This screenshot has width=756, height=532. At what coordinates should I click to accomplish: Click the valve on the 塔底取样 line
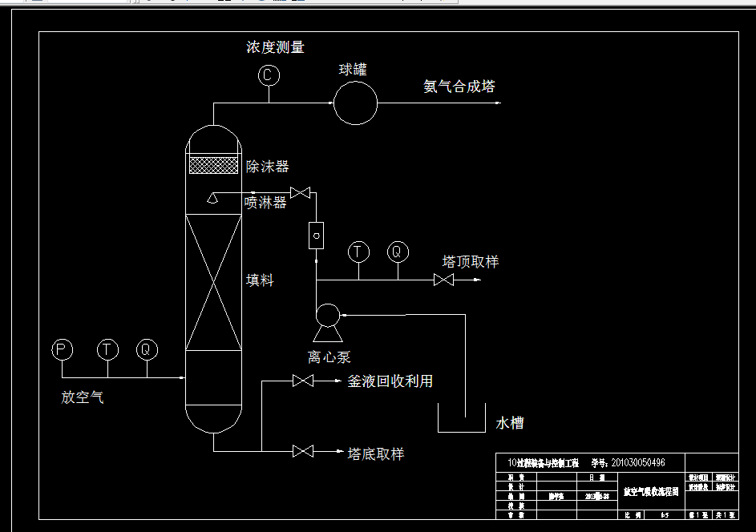pos(304,453)
